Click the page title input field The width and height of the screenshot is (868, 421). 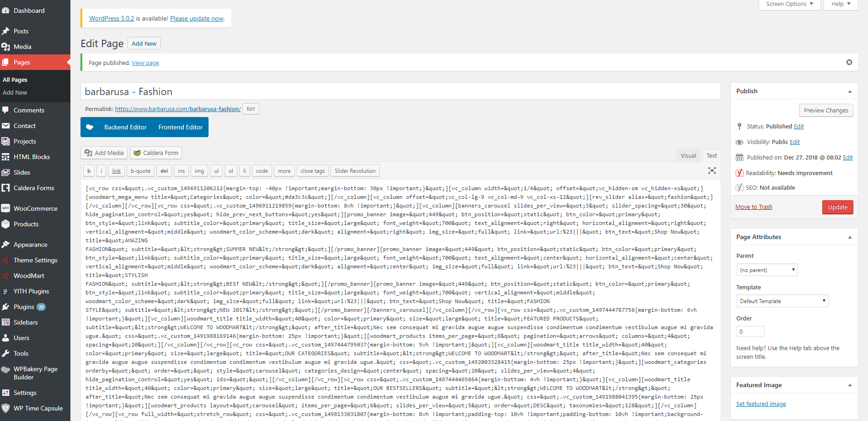click(401, 91)
